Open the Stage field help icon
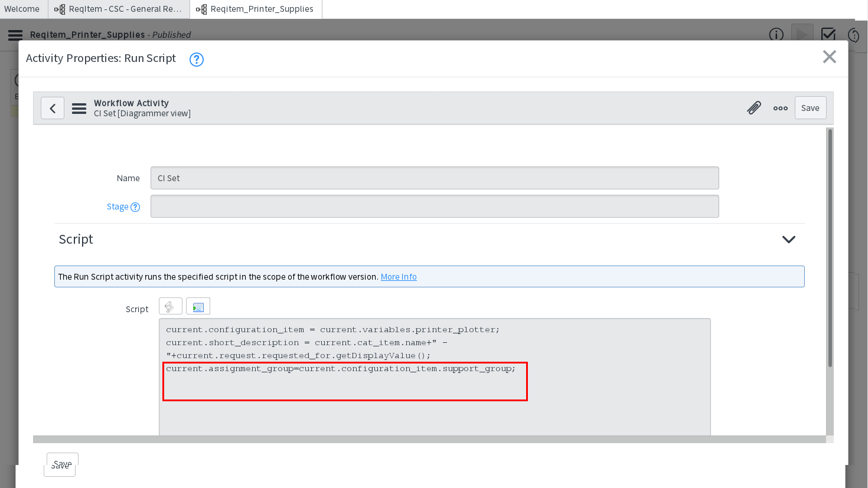Screen dimensions: 868x488 135,207
